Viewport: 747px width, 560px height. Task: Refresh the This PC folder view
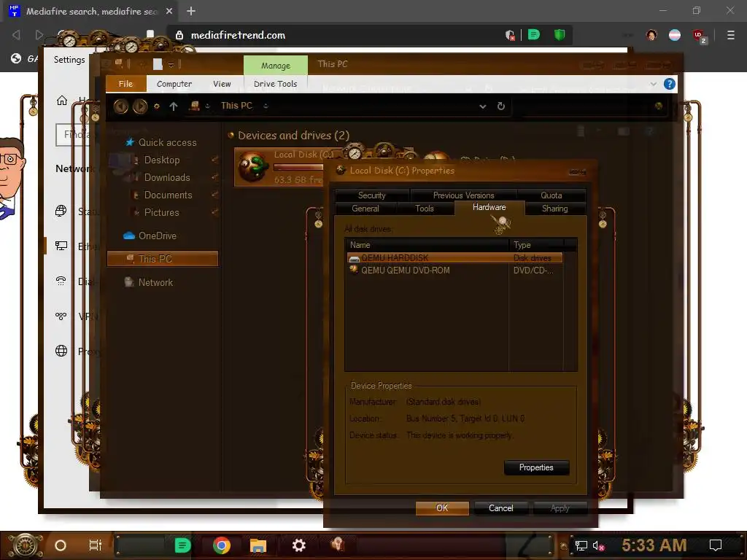pos(500,106)
